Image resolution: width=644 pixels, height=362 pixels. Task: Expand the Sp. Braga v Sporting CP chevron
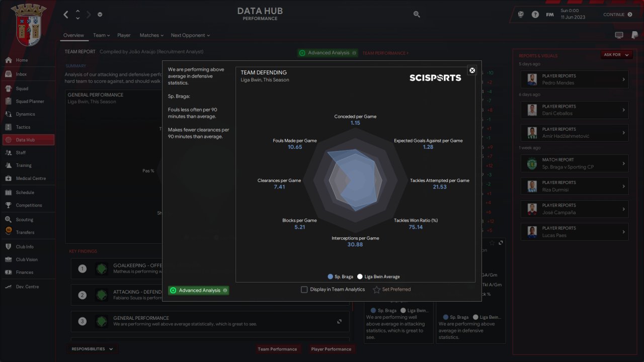point(623,163)
